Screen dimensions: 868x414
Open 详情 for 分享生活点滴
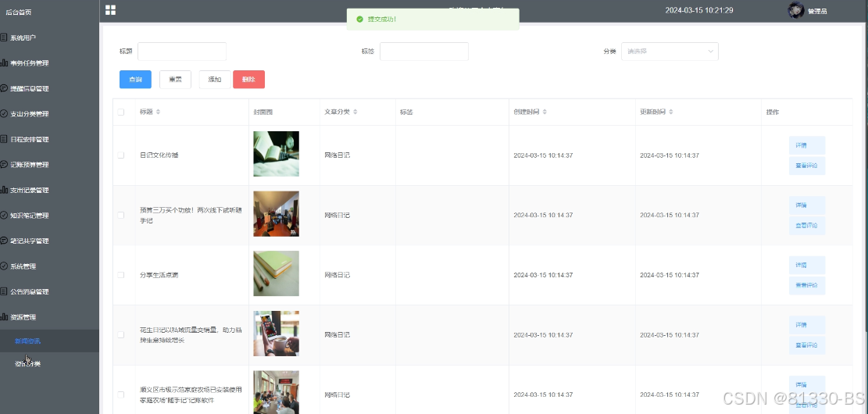coord(806,265)
